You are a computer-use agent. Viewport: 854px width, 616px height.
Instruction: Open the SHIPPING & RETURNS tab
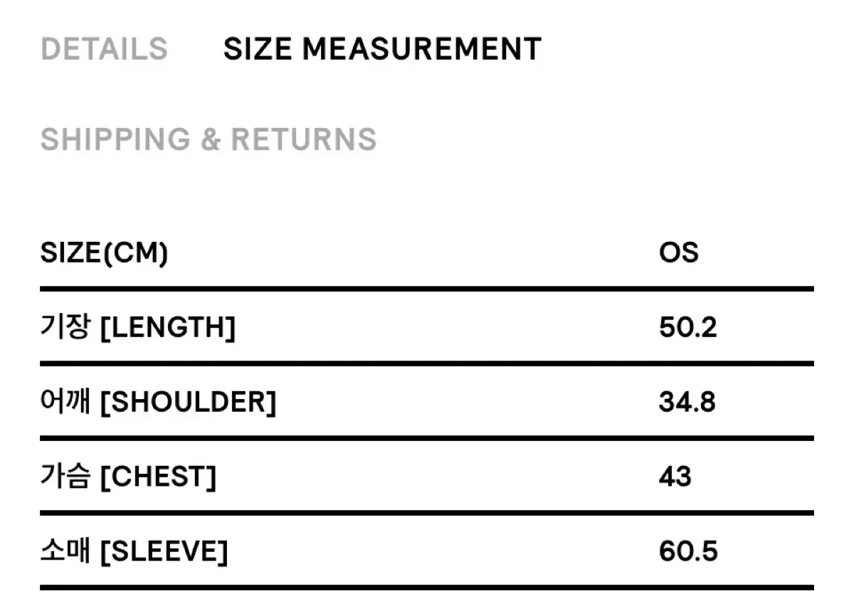click(x=209, y=139)
